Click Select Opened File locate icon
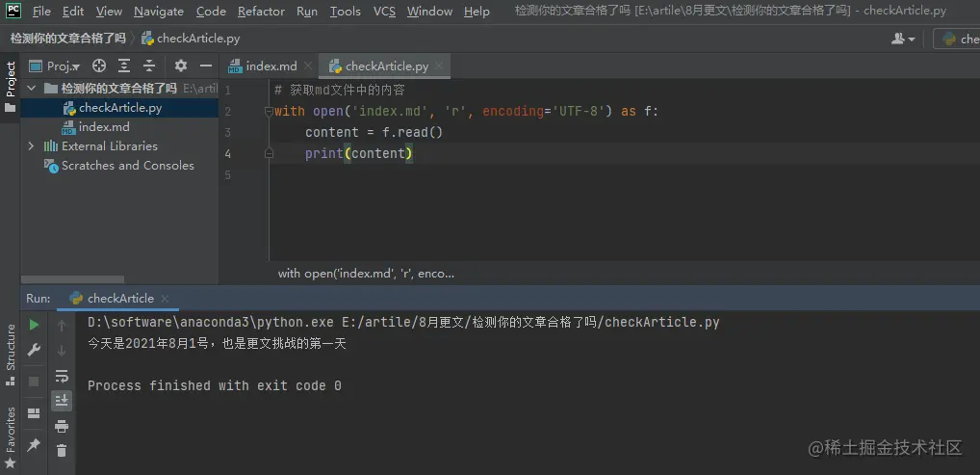The width and height of the screenshot is (980, 475). click(x=99, y=66)
